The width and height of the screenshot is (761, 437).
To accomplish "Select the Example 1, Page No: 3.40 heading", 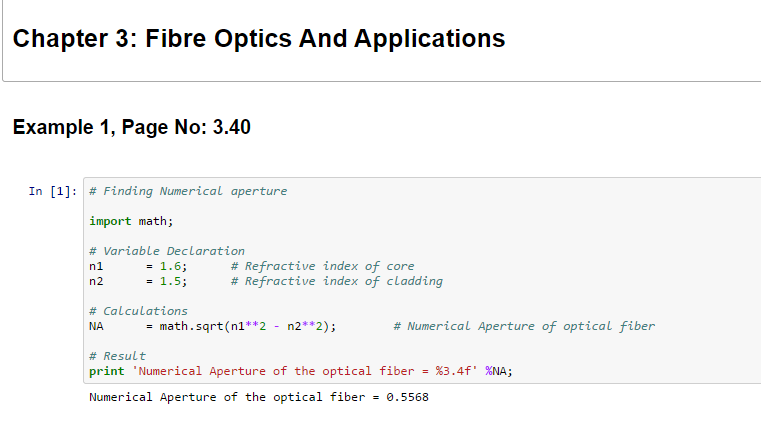I will [x=131, y=128].
